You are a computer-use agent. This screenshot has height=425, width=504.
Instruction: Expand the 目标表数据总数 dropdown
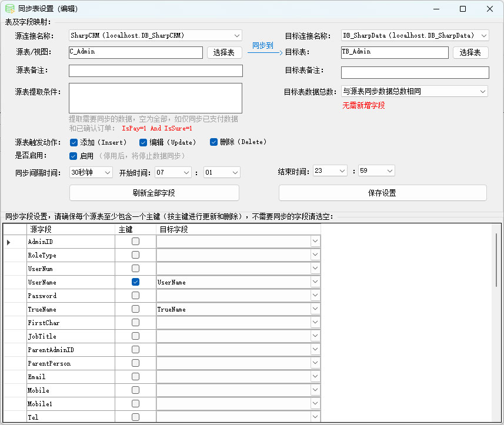482,92
